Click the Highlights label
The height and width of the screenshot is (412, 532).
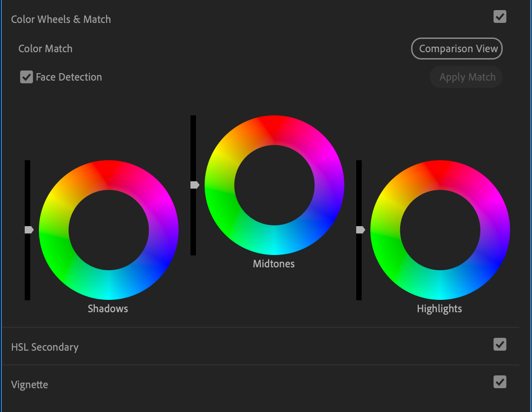click(439, 308)
